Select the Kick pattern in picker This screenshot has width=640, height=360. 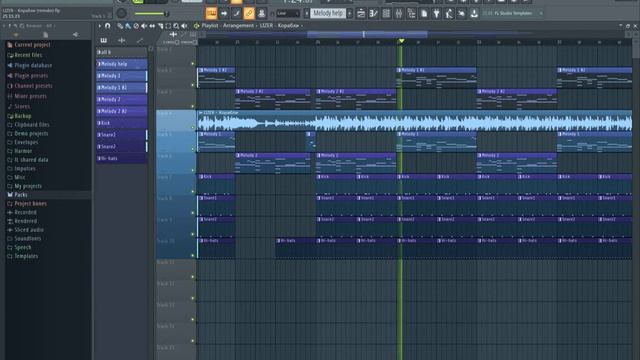point(122,122)
